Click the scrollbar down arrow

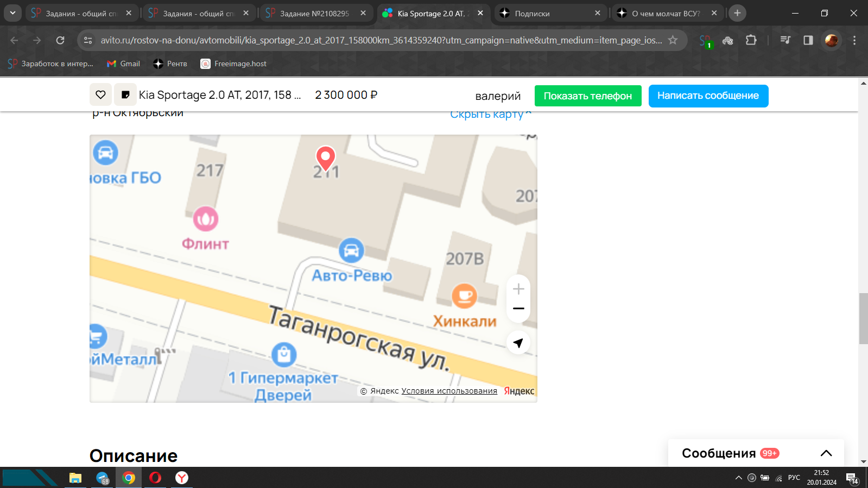click(863, 462)
